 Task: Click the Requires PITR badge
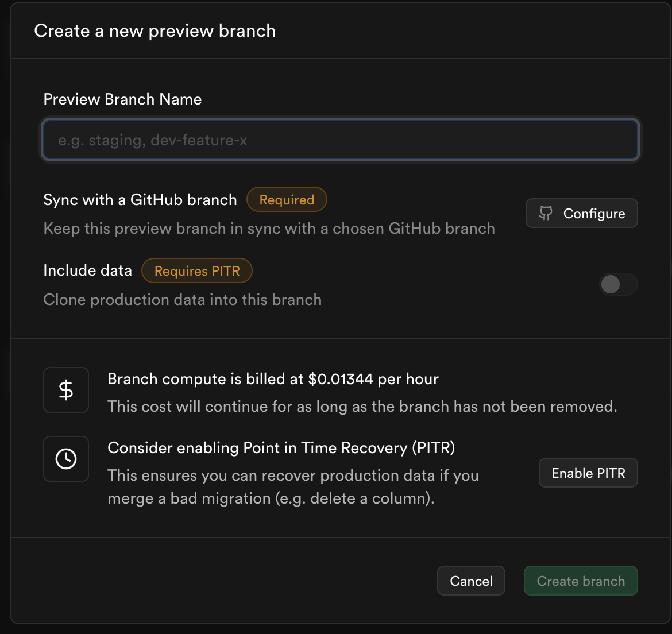tap(197, 271)
